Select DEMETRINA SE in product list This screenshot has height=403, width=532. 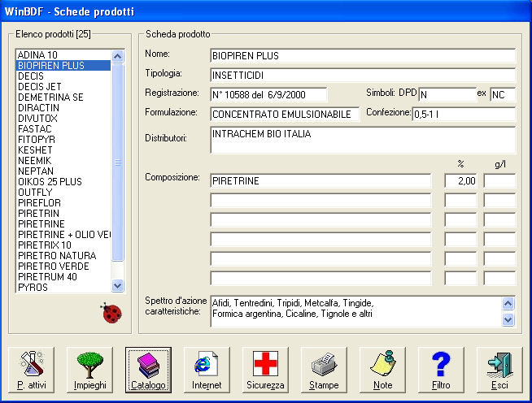coord(63,97)
